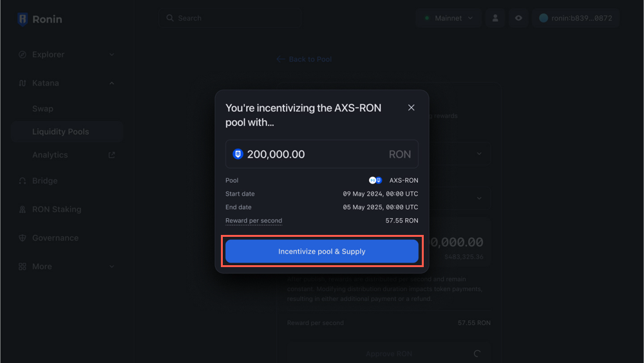The width and height of the screenshot is (644, 363).
Task: Close the incentivize pool dialog
Action: tap(412, 107)
